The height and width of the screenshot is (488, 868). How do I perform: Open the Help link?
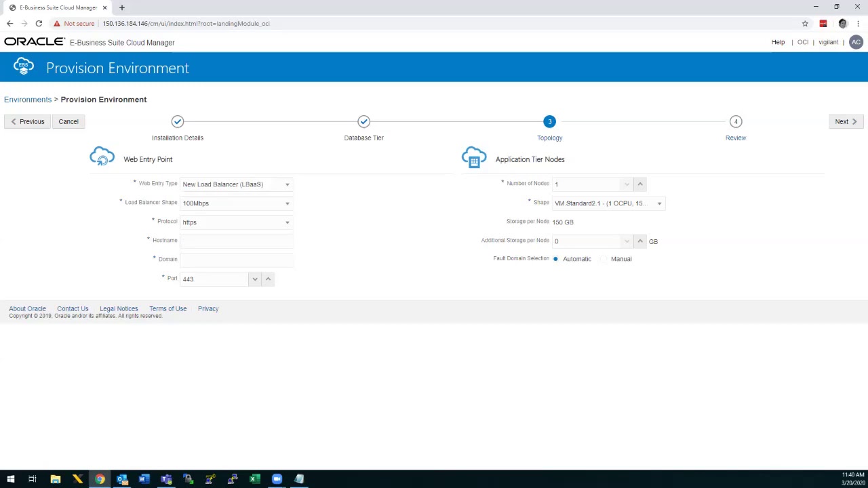[778, 42]
